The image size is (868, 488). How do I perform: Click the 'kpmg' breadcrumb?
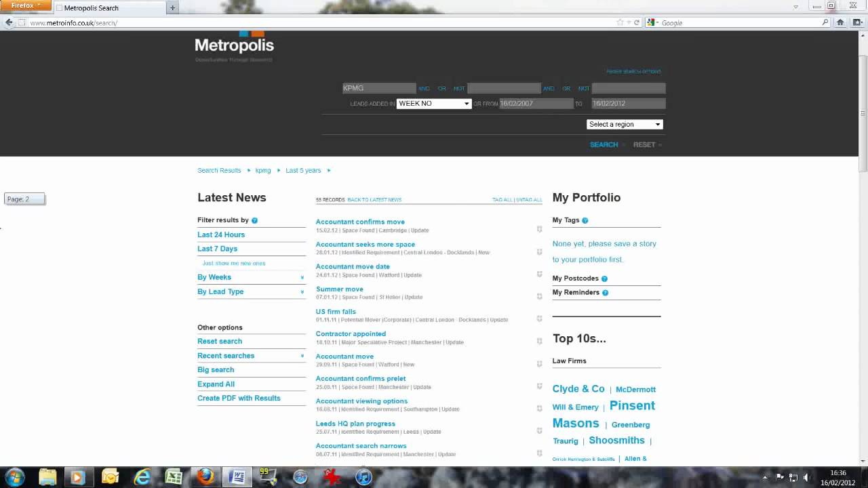click(263, 171)
